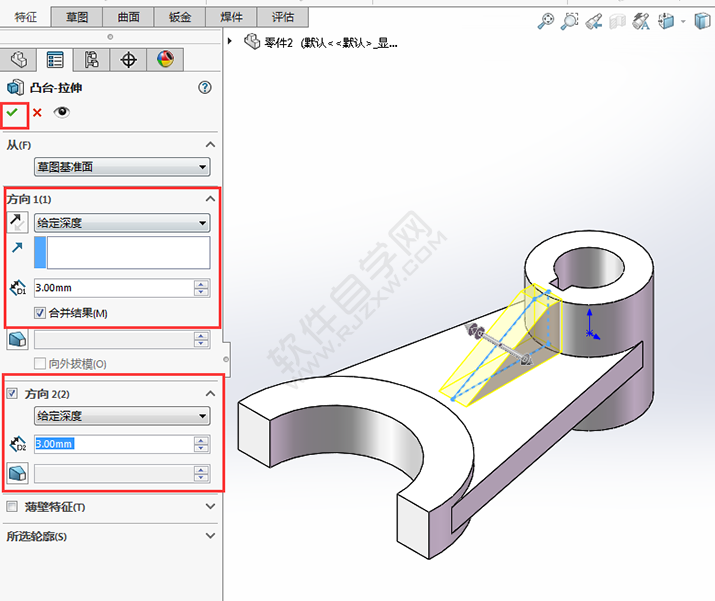
Task: Open ConfigurationManager tab
Action: pyautogui.click(x=92, y=60)
